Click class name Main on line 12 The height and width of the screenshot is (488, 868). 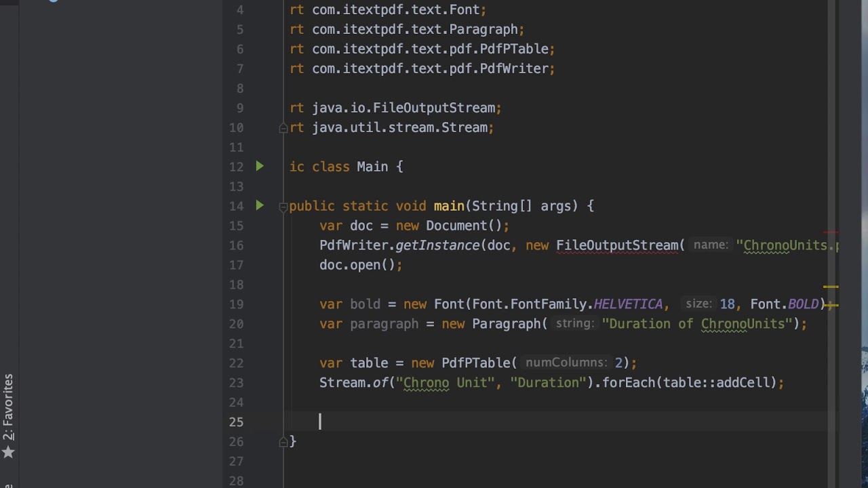coord(372,167)
